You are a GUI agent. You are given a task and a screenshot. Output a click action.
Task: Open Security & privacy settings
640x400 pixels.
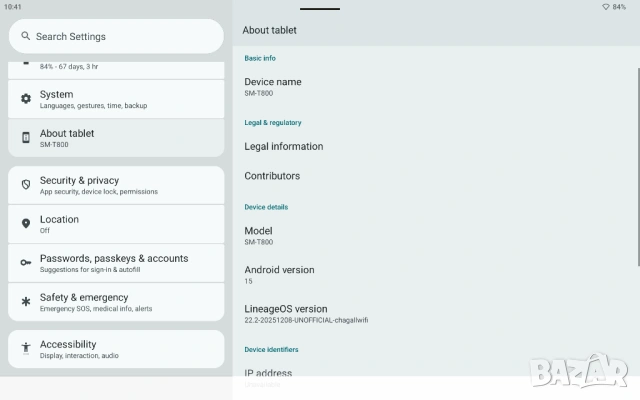click(116, 185)
